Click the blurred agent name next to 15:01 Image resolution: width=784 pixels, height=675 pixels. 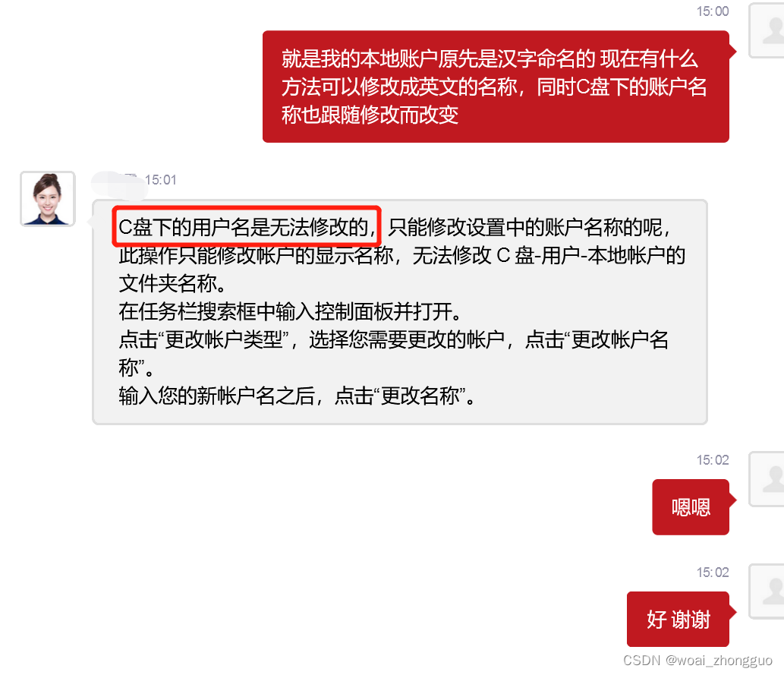click(118, 183)
